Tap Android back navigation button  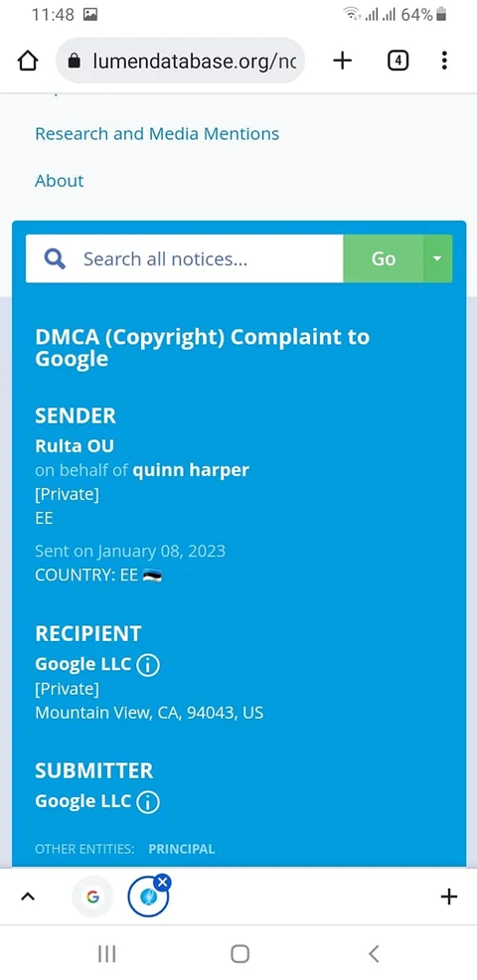tap(374, 953)
